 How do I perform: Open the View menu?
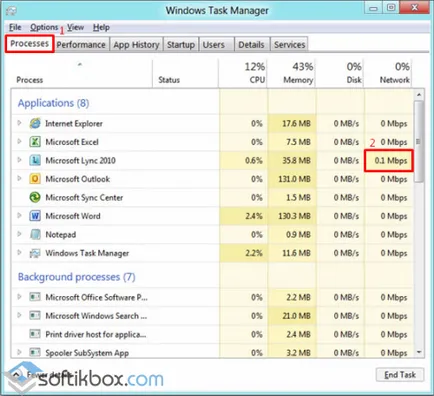pyautogui.click(x=75, y=27)
